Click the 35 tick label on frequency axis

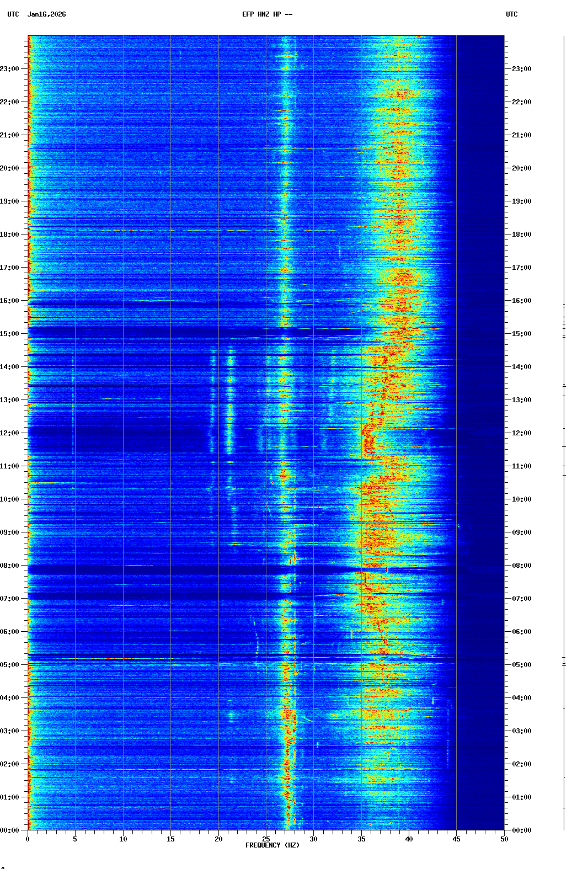(361, 839)
